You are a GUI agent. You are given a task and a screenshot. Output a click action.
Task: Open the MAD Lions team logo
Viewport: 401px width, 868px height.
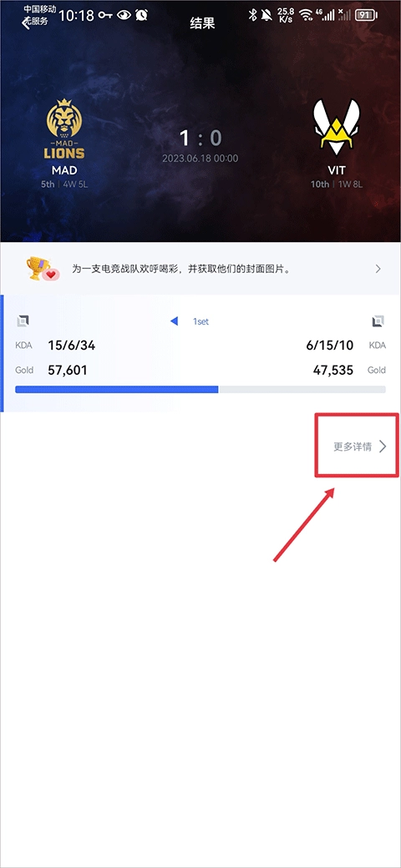(x=65, y=129)
